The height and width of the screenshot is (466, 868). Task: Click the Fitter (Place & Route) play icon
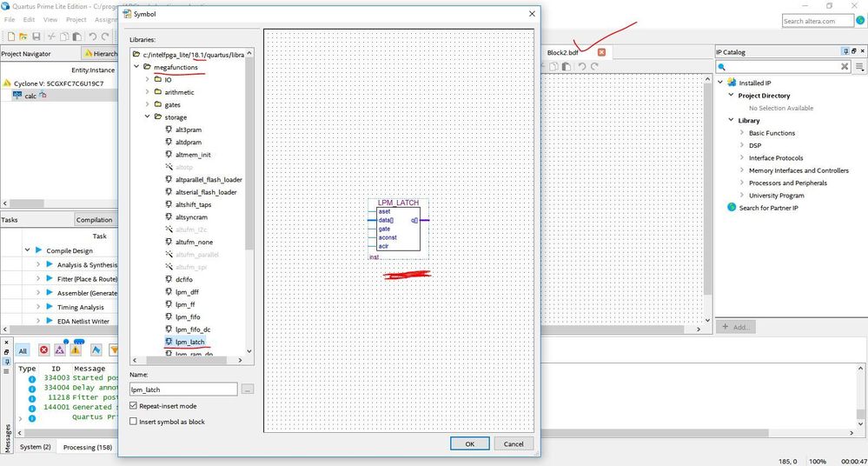point(50,279)
